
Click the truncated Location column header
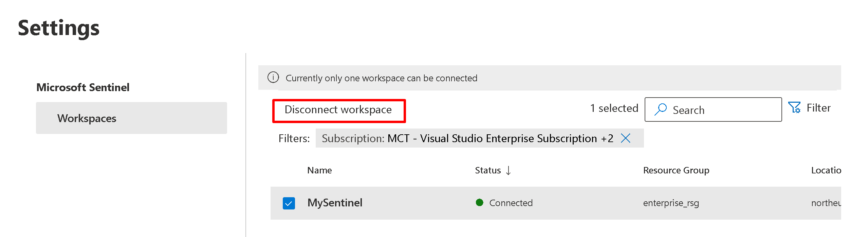(x=826, y=170)
